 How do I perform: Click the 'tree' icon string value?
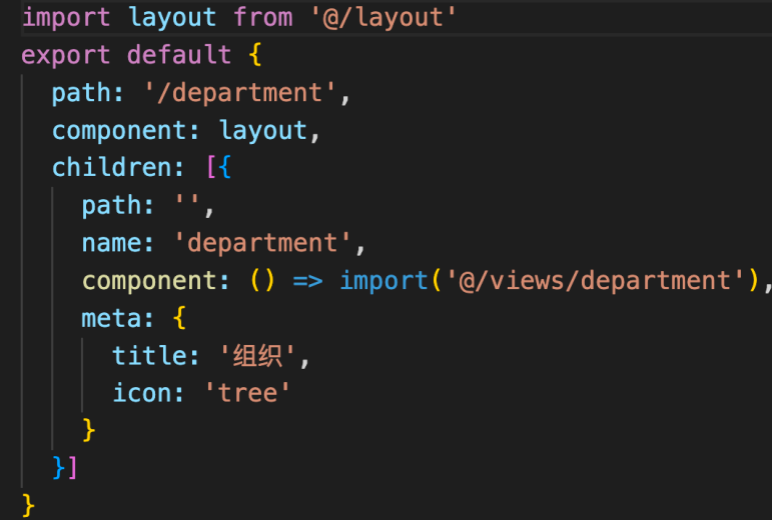pos(248,393)
